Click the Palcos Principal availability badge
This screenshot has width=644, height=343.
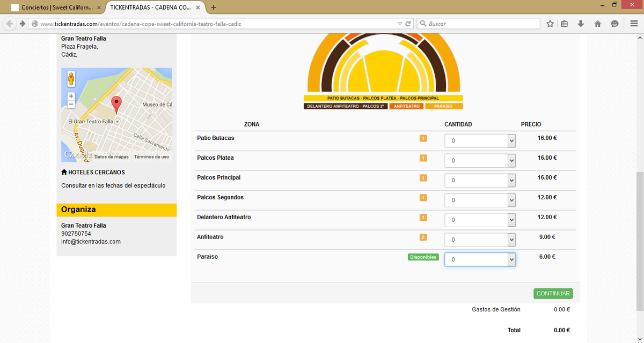[423, 178]
